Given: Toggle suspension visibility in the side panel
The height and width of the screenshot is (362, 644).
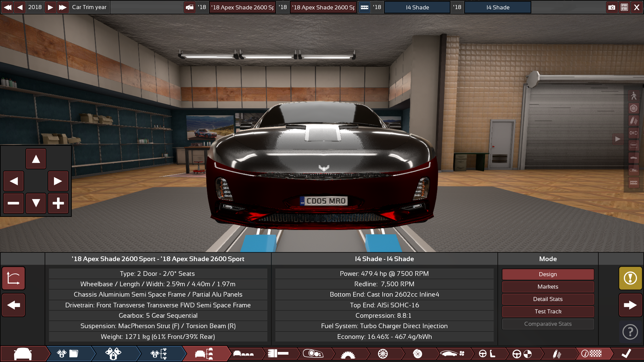Looking at the screenshot, I should (634, 121).
